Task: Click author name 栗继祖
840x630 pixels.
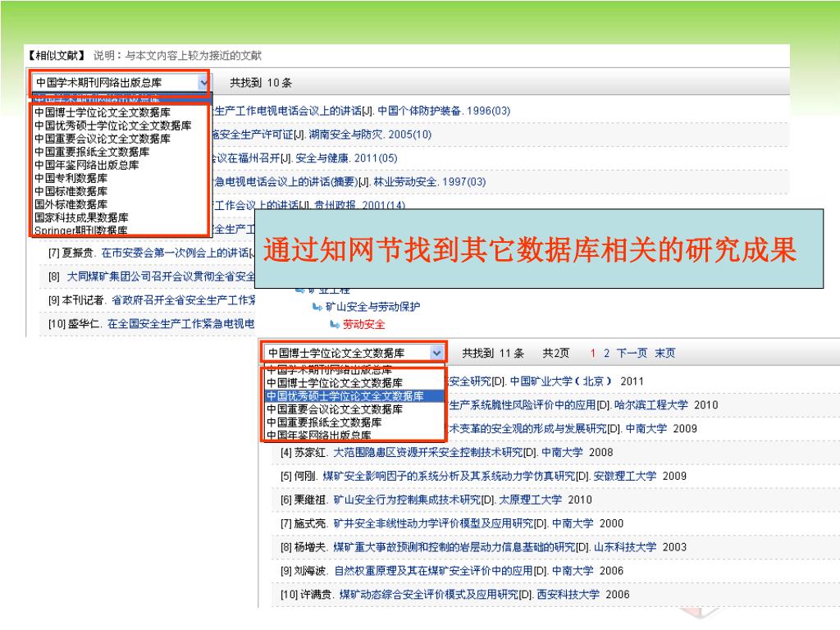Action: coord(309,500)
